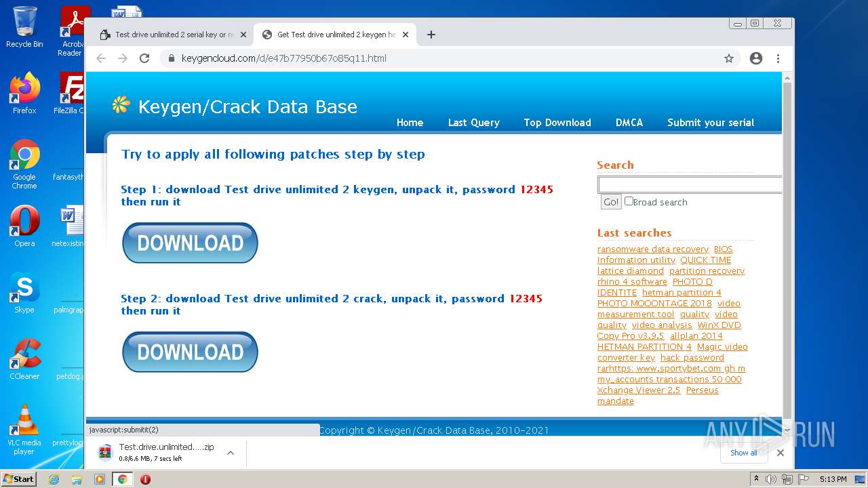Image resolution: width=868 pixels, height=488 pixels.
Task: Open the Firefox desktop icon
Action: 24,93
